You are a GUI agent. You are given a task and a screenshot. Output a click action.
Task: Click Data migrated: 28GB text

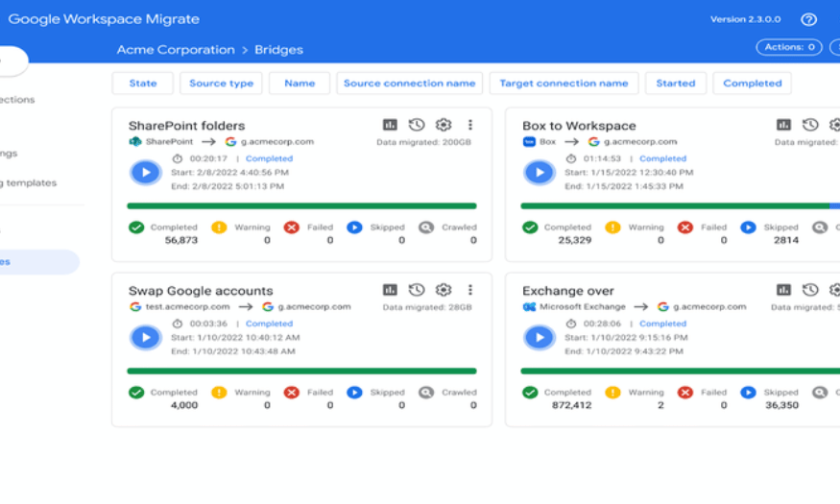(427, 307)
